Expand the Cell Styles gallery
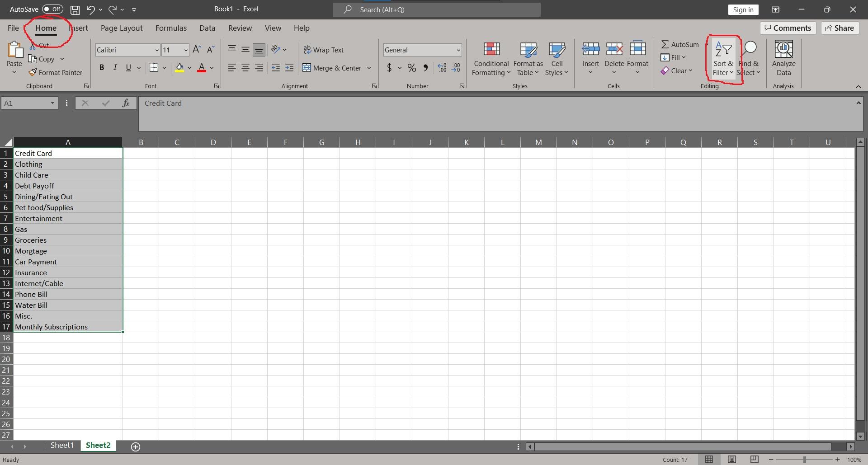 [x=557, y=59]
